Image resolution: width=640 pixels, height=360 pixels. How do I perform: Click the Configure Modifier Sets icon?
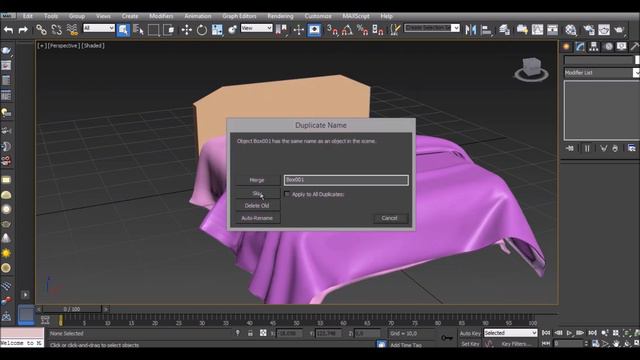pos(631,149)
